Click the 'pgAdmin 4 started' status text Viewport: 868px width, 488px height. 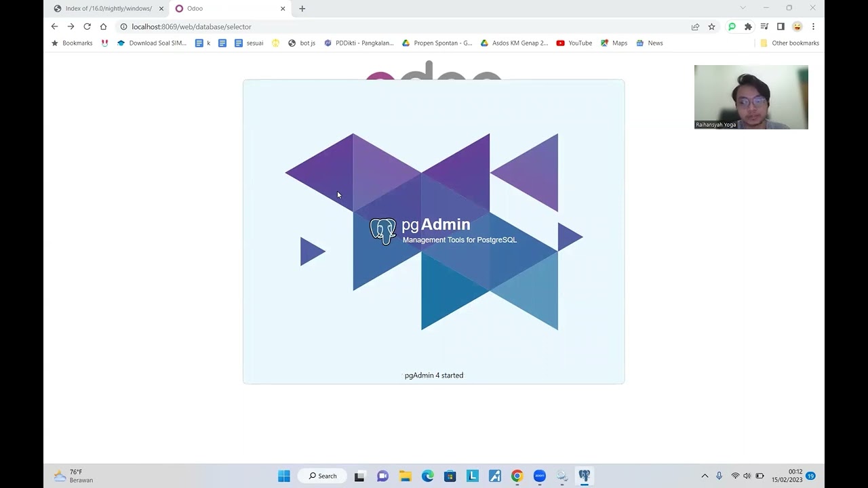pyautogui.click(x=434, y=375)
